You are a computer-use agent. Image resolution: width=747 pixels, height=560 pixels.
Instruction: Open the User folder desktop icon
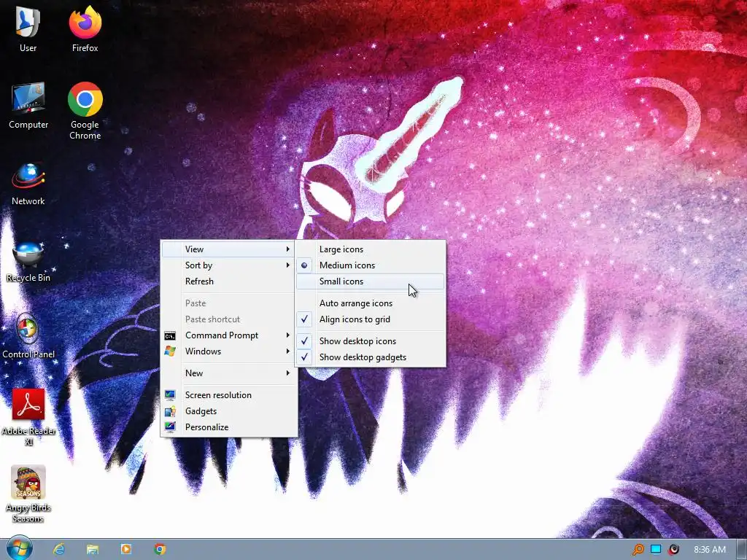tap(28, 28)
